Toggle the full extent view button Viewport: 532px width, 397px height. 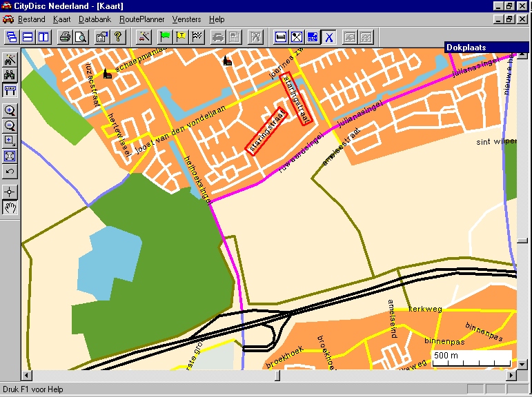10,156
